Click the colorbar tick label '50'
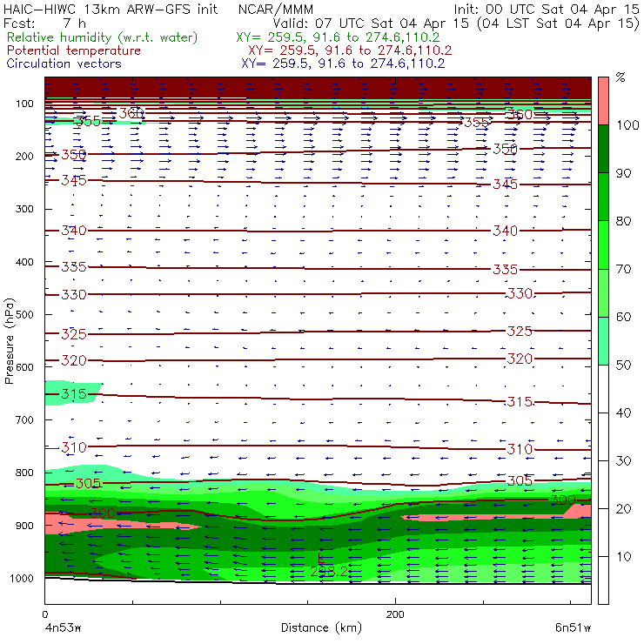644x644 pixels. point(623,366)
